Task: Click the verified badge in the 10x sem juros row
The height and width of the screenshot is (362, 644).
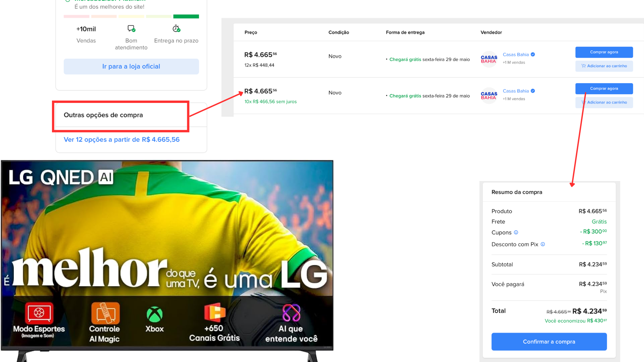Action: coord(533,91)
